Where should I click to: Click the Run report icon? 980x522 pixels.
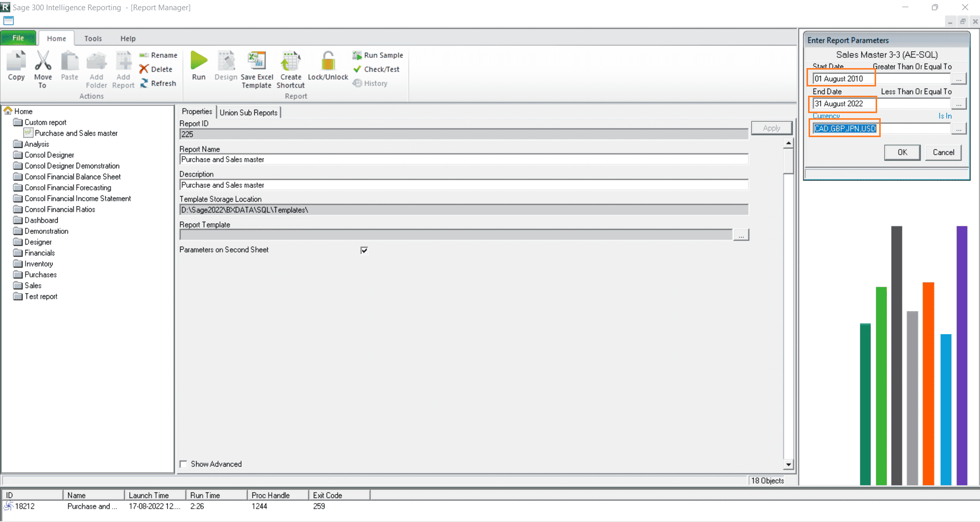pos(199,66)
